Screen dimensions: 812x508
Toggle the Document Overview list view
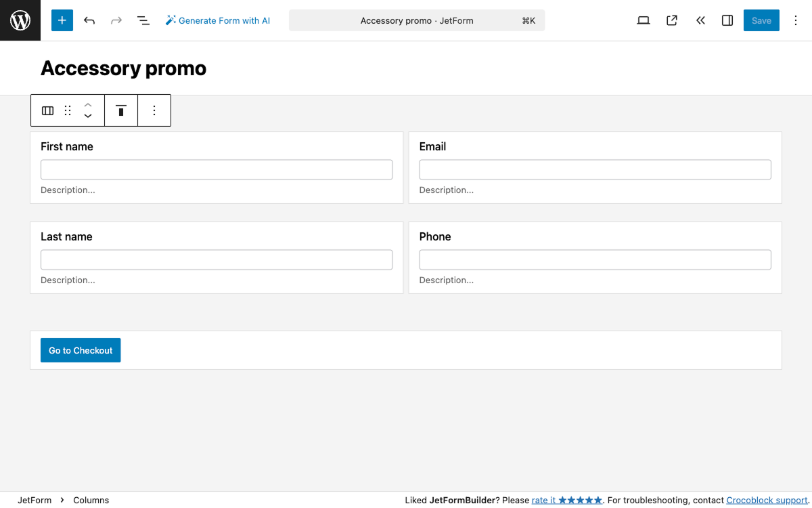point(143,20)
